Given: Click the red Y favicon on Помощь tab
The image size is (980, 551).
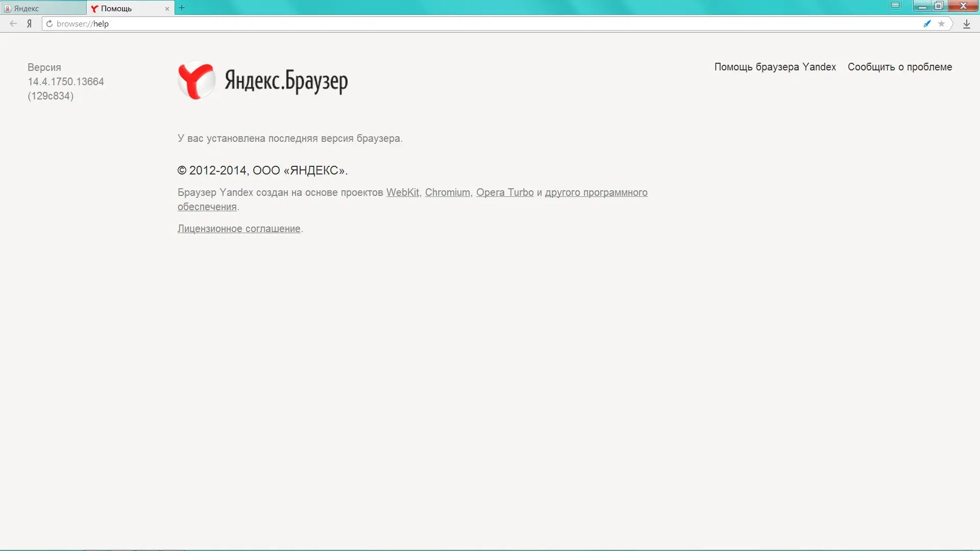Looking at the screenshot, I should (95, 8).
